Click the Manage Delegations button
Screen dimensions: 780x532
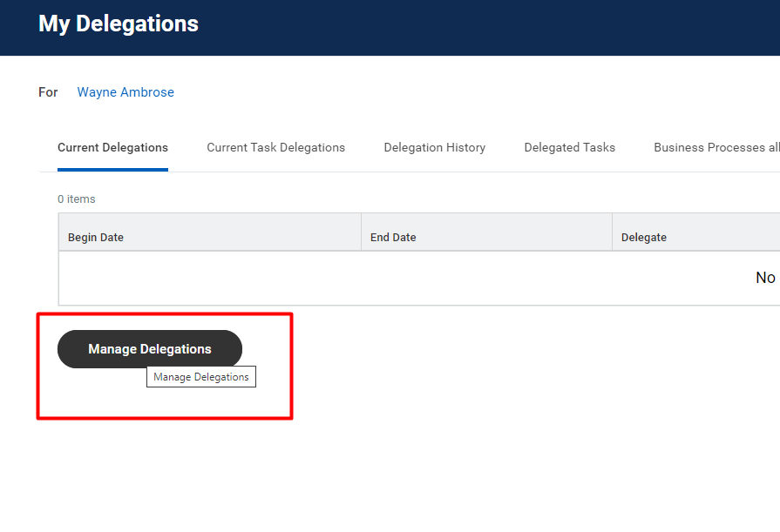(150, 349)
